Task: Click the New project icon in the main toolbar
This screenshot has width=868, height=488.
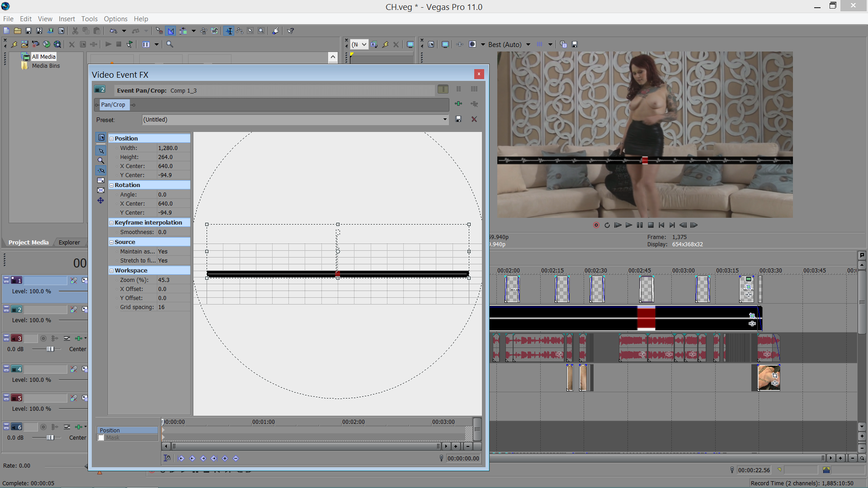Action: (x=6, y=31)
